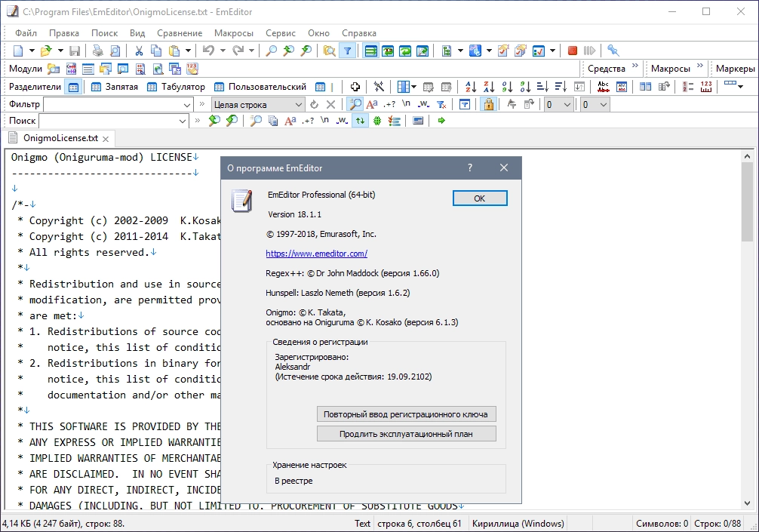The image size is (759, 532).
Task: Open the dropdown arrow next to New
Action: (32, 51)
